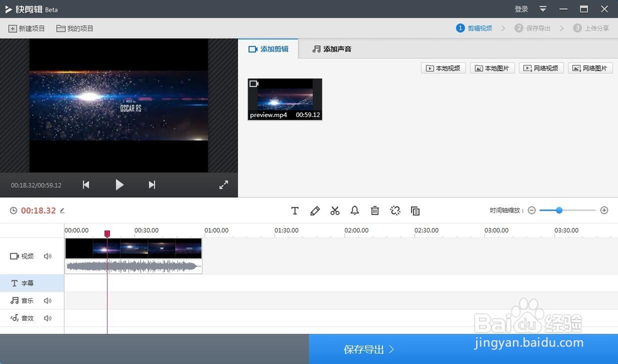
Task: Mute the video track speaker
Action: click(x=48, y=256)
